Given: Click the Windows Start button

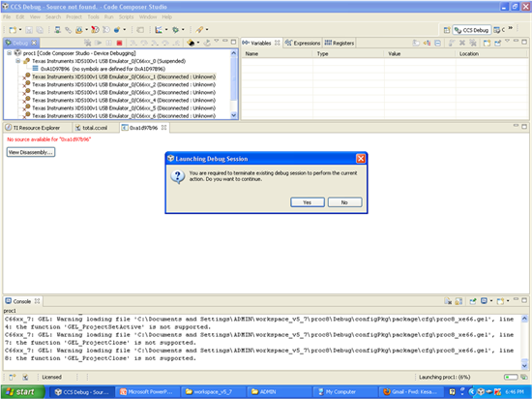Looking at the screenshot, I should [x=22, y=392].
